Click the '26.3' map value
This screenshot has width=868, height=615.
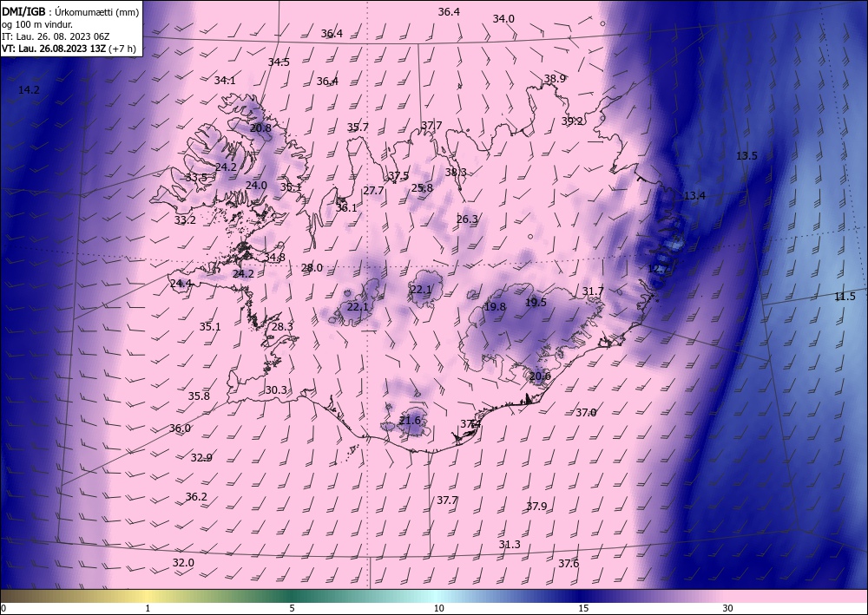coord(467,219)
